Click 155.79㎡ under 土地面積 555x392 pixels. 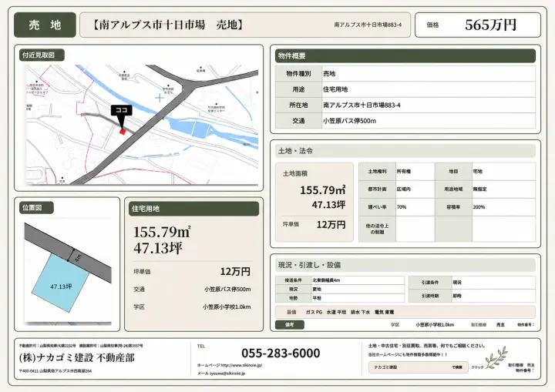322,190
